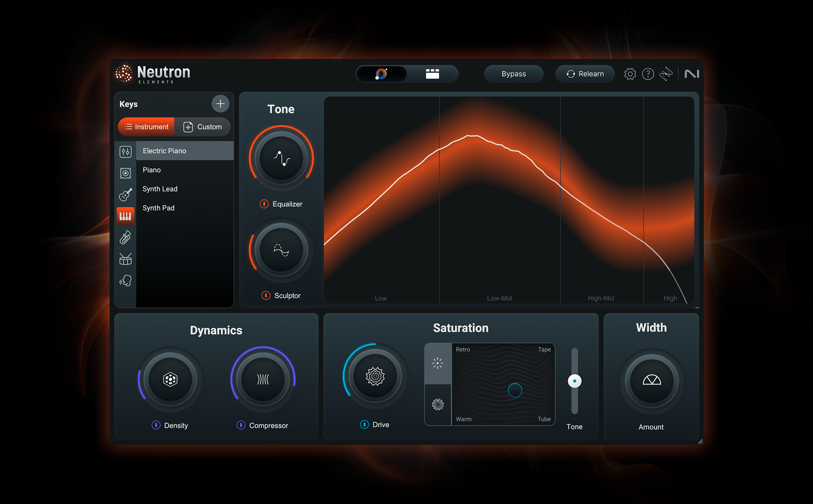This screenshot has width=813, height=504.
Task: Click the speaker bass category icon
Action: [x=125, y=173]
